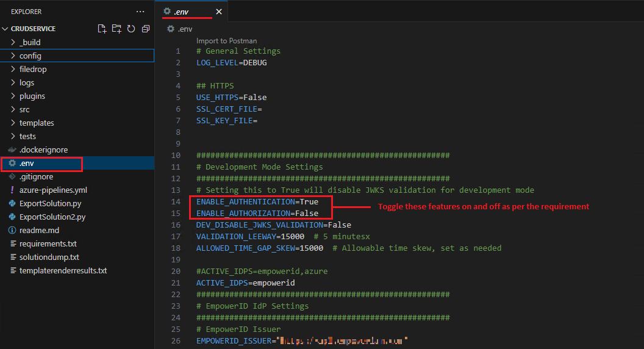Click '# EmpowerID Issuer' comment line
Screen dimensions: 644x349
point(238,329)
